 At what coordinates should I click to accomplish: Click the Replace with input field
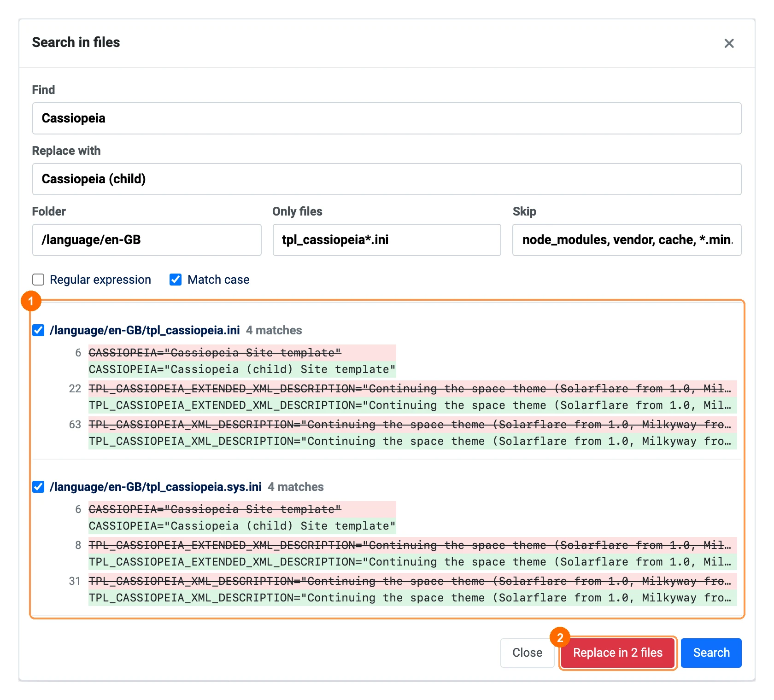point(387,179)
